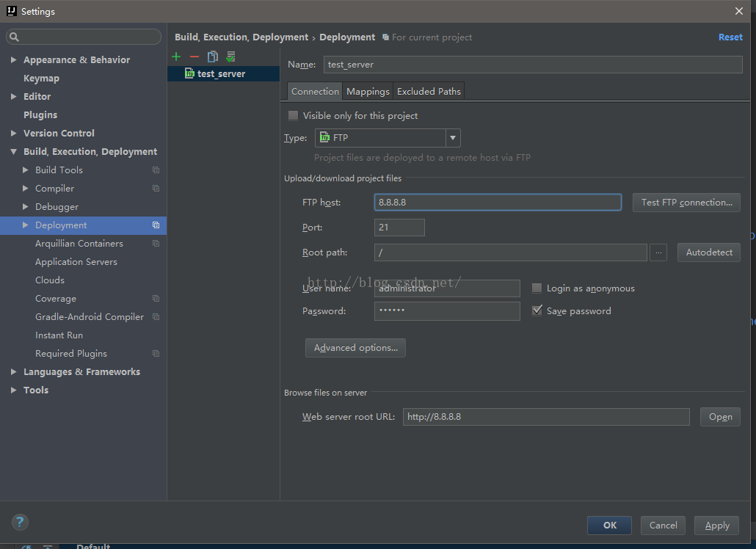Open Advanced options dialog

[355, 347]
